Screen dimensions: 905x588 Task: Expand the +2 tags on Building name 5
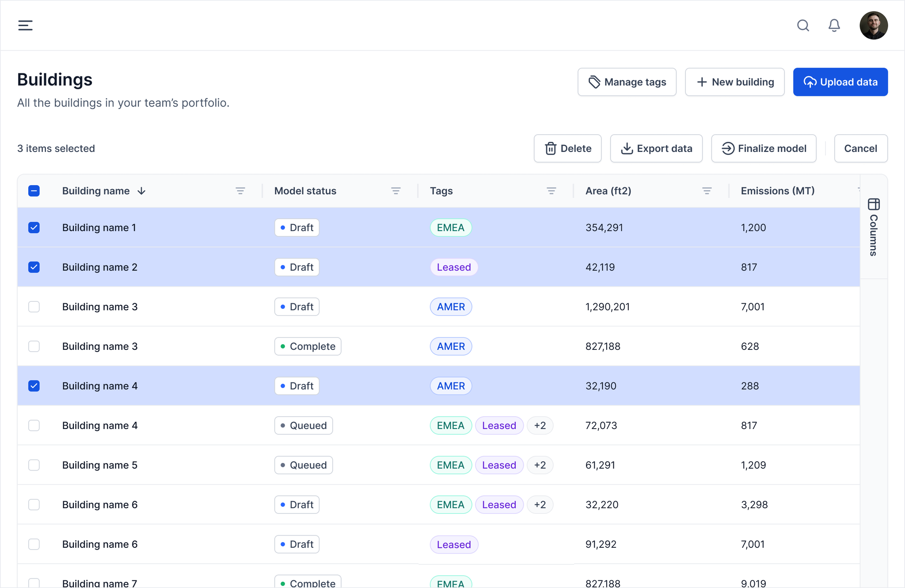pyautogui.click(x=540, y=465)
